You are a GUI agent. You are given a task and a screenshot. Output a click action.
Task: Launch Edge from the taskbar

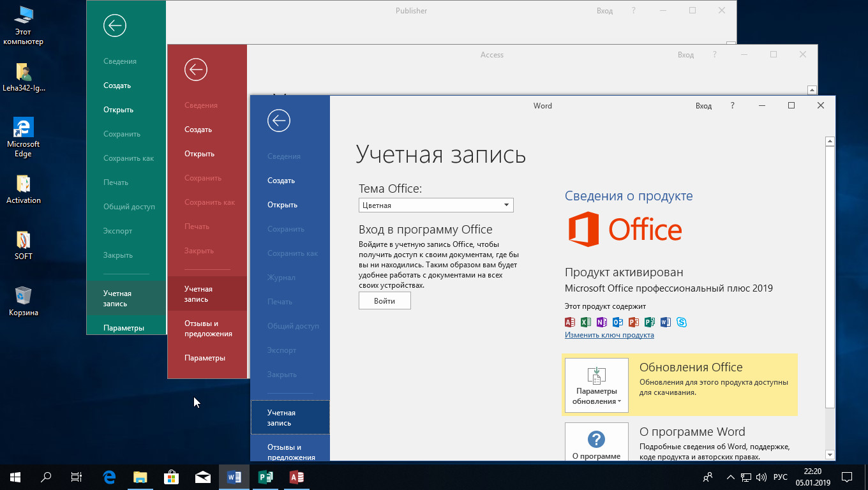pos(109,477)
